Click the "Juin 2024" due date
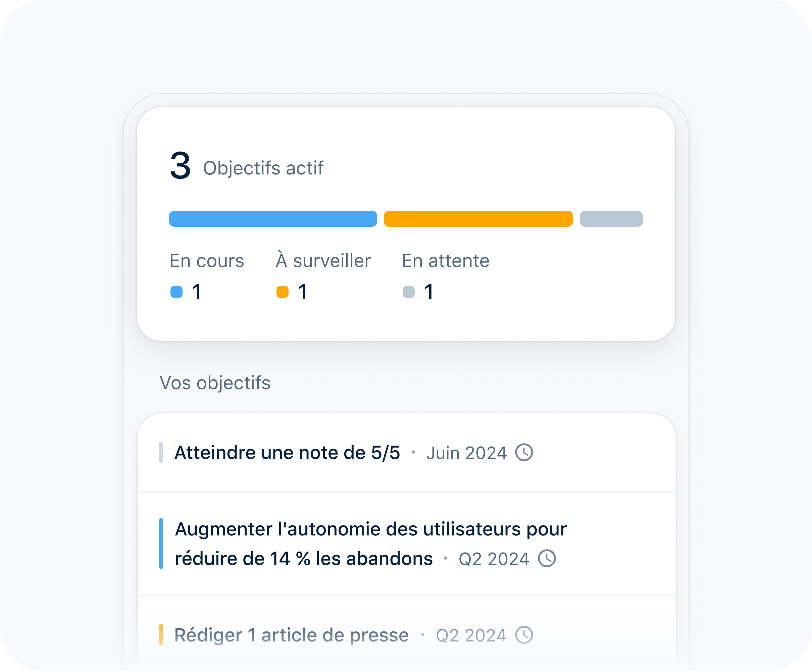This screenshot has width=812, height=671. (x=466, y=453)
